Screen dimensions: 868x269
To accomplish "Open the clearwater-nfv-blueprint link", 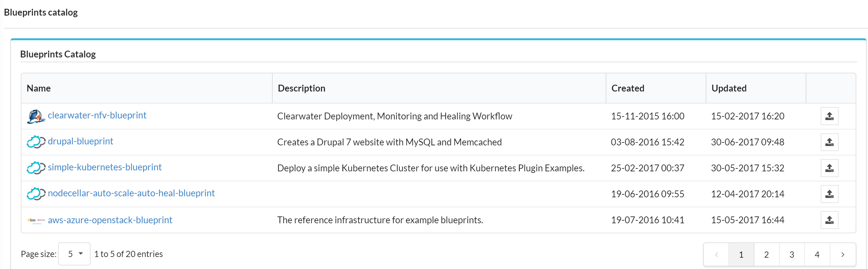I will 97,115.
